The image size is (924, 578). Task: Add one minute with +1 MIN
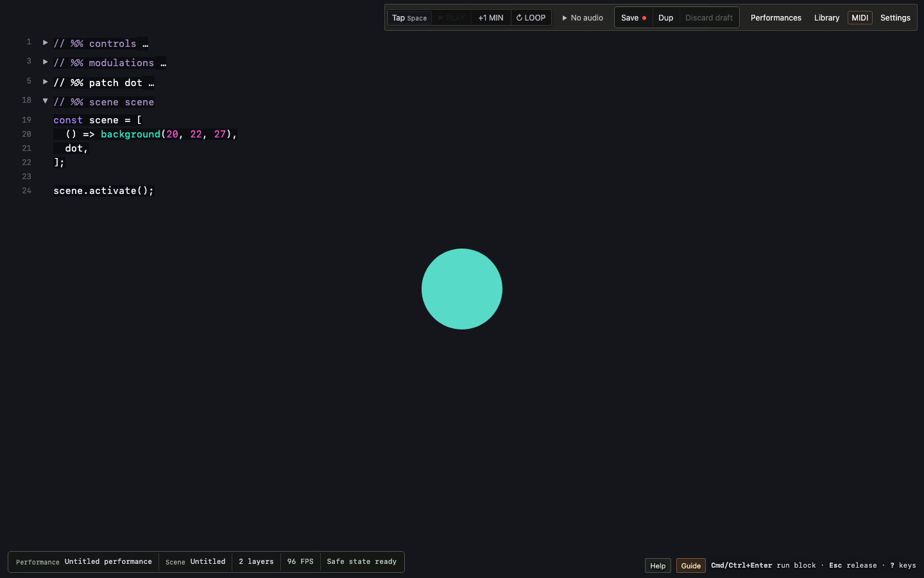(x=491, y=18)
